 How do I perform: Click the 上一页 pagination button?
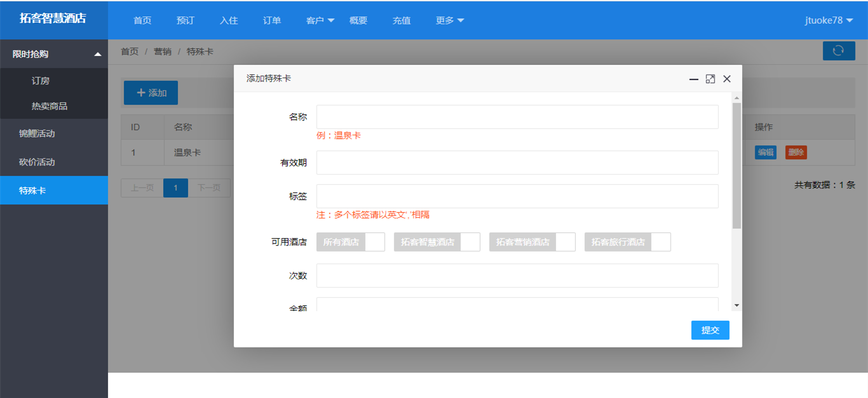pos(142,188)
